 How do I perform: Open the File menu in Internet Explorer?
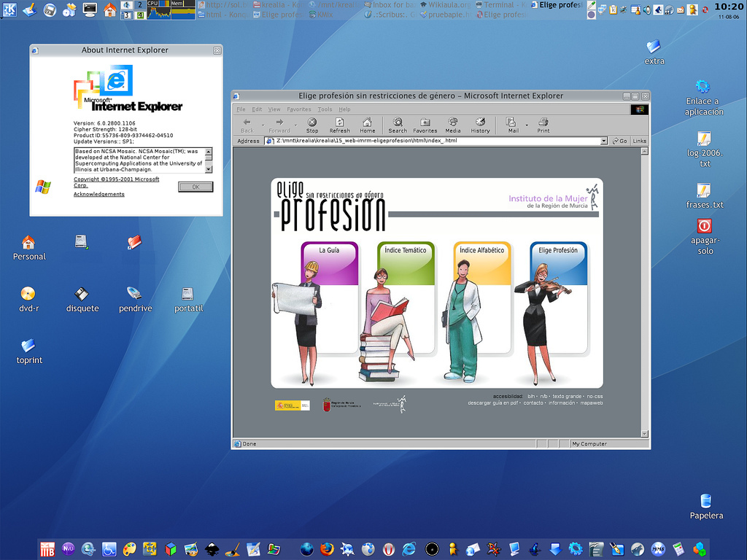click(241, 109)
